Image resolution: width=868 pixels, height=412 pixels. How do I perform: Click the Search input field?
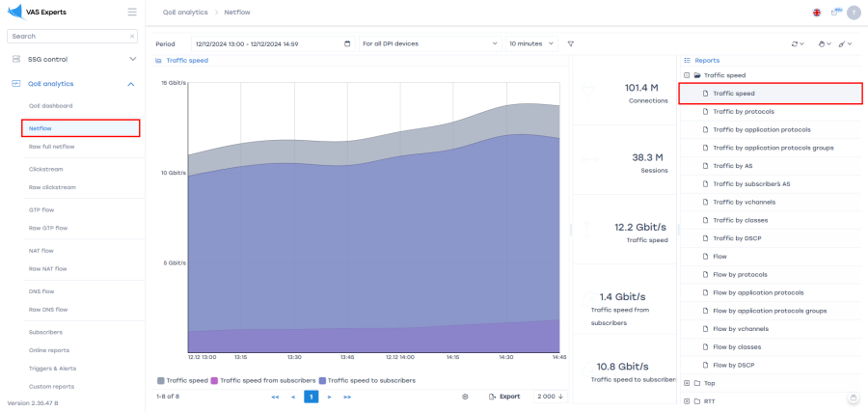point(68,36)
